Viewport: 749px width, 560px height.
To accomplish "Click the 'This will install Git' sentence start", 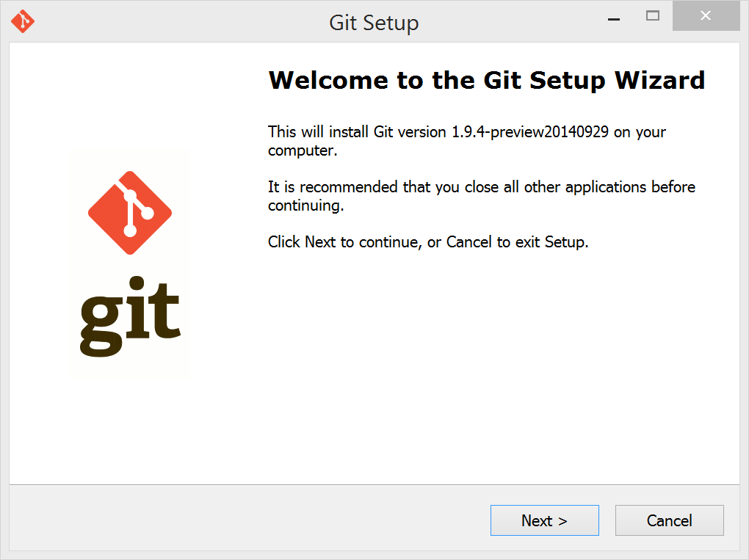I will (x=318, y=132).
